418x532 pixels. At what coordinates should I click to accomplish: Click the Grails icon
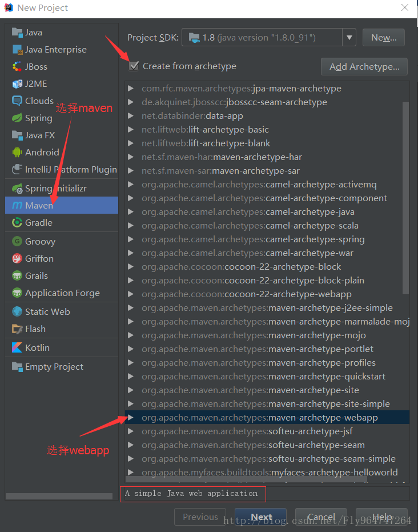pos(17,275)
